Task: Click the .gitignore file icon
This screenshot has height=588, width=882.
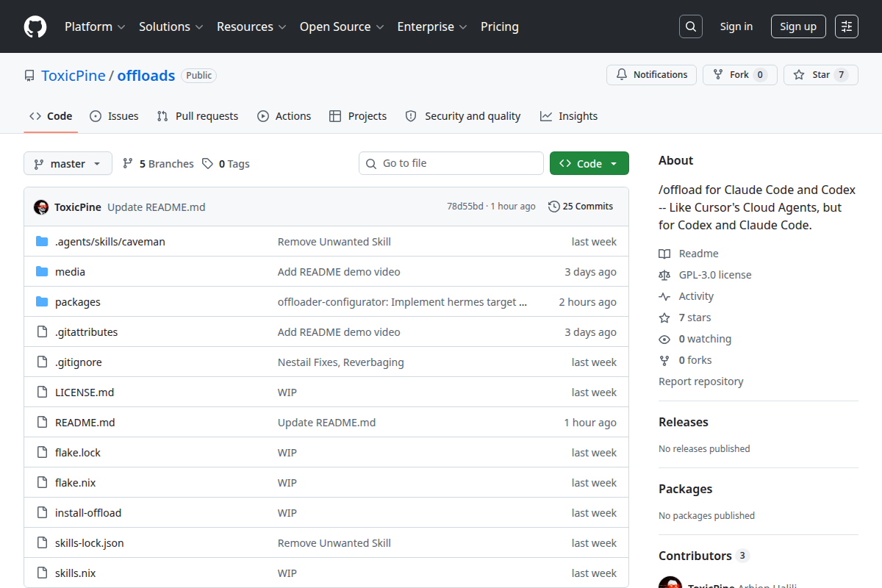Action: point(42,362)
